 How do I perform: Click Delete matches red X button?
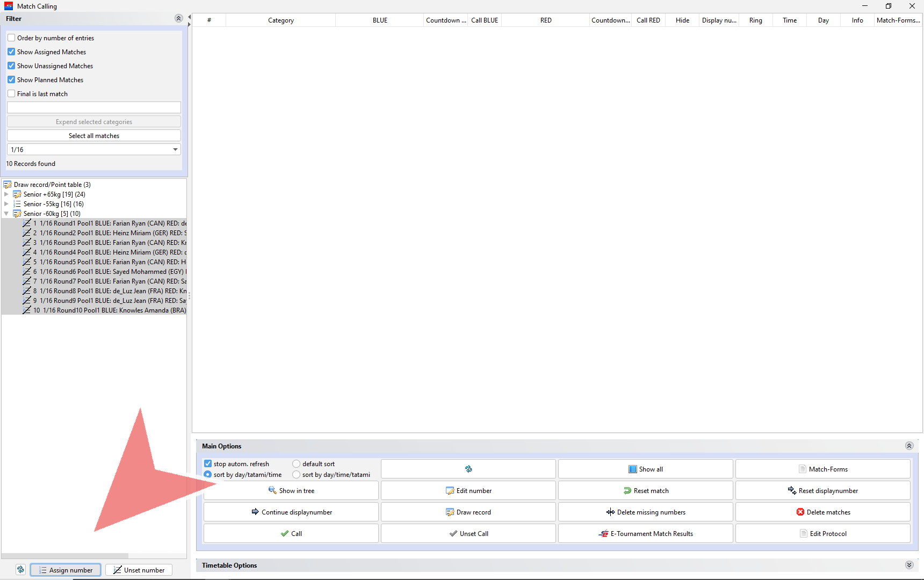(x=822, y=512)
